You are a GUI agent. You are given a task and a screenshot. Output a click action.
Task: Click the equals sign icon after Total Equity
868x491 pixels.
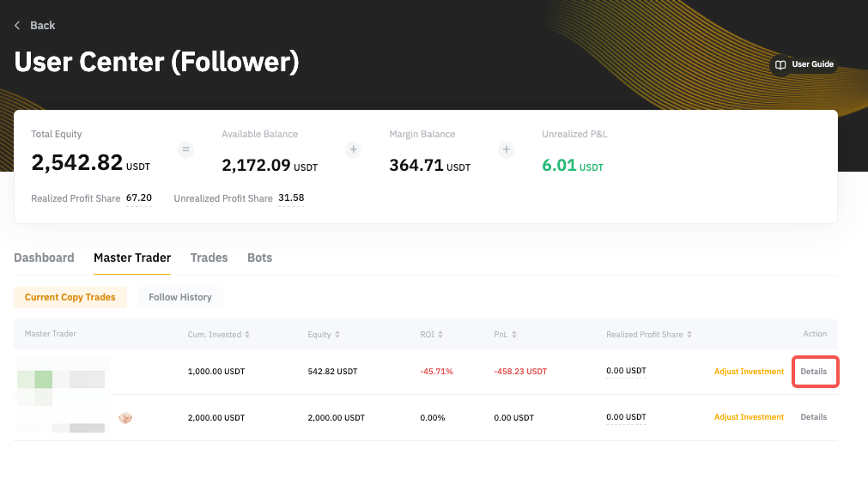pyautogui.click(x=185, y=149)
